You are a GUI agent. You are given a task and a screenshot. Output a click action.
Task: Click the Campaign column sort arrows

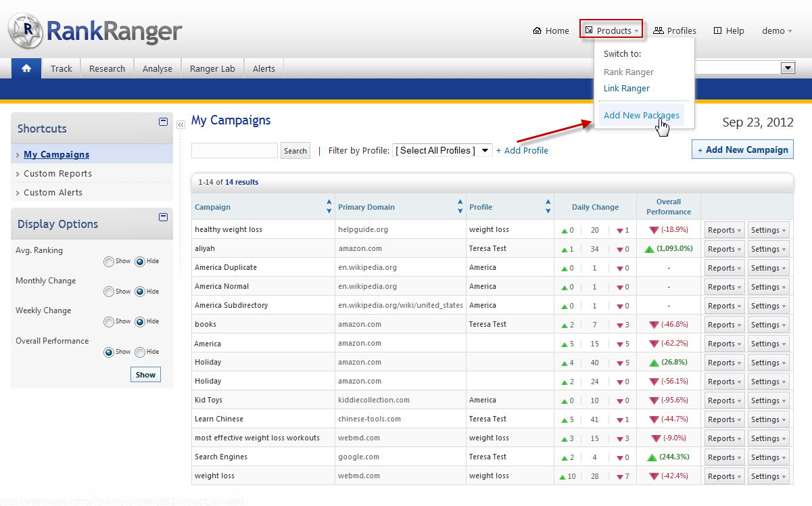(x=329, y=207)
